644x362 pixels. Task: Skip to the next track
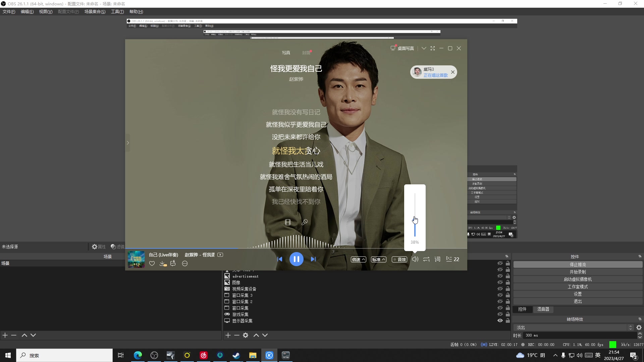[313, 259]
